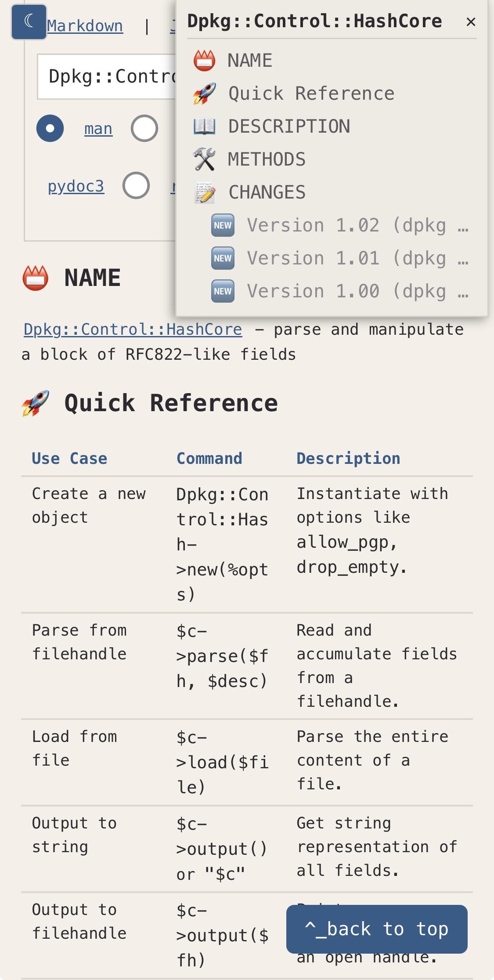Click NEW badge beside Version 1.02
Screen dimensions: 494x980
[223, 225]
